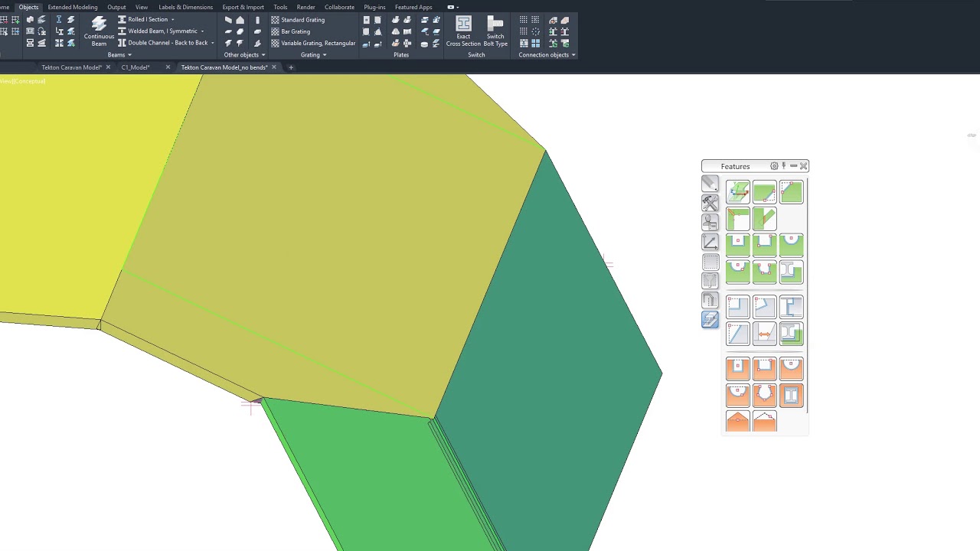Screen dimensions: 980x551
Task: Click the Continuous Beam tool
Action: [x=99, y=31]
